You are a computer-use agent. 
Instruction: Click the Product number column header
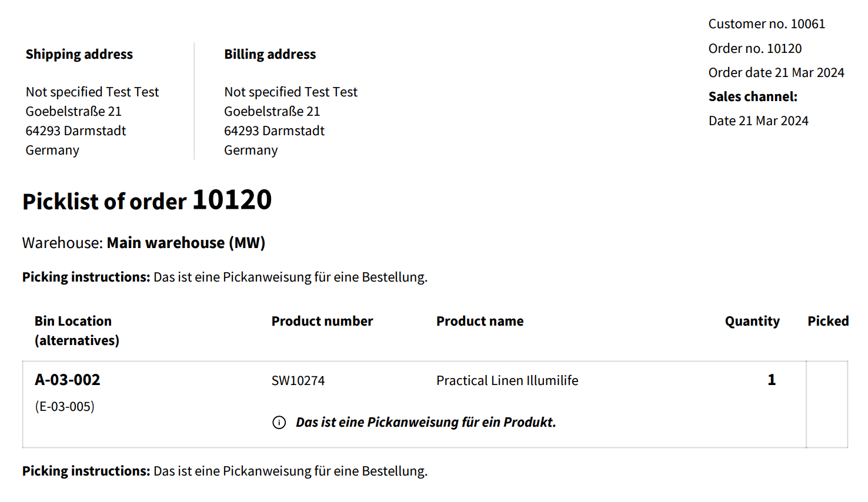pyautogui.click(x=322, y=322)
